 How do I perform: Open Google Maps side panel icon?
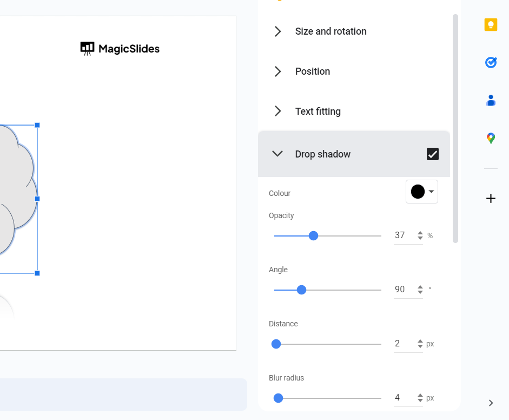click(491, 139)
